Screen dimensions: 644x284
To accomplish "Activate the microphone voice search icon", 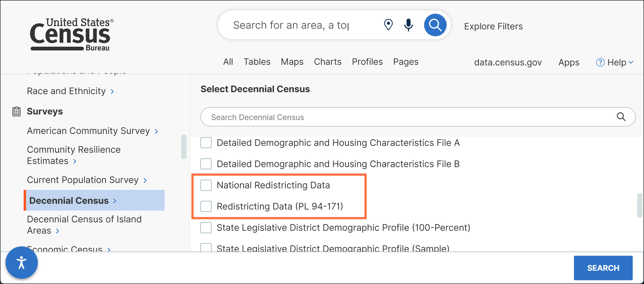I will click(x=408, y=25).
